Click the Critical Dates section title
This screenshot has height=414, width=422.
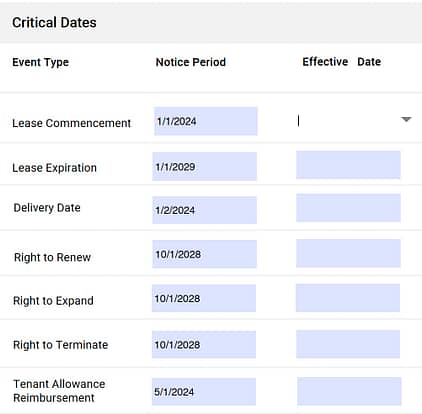coord(54,23)
